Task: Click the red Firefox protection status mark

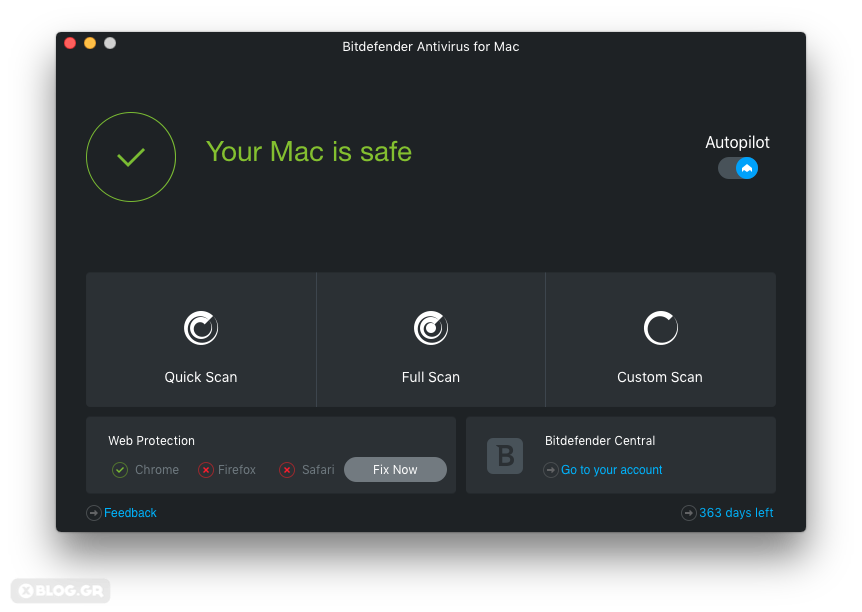Action: coord(206,470)
